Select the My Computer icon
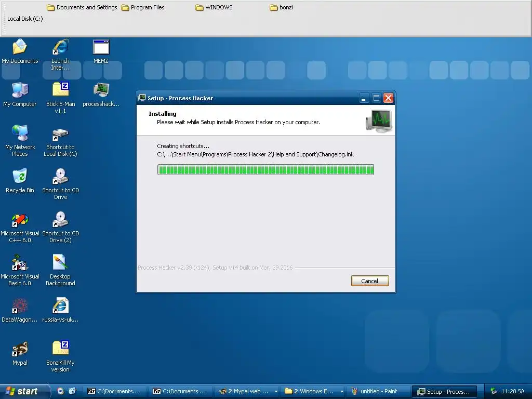 20,95
